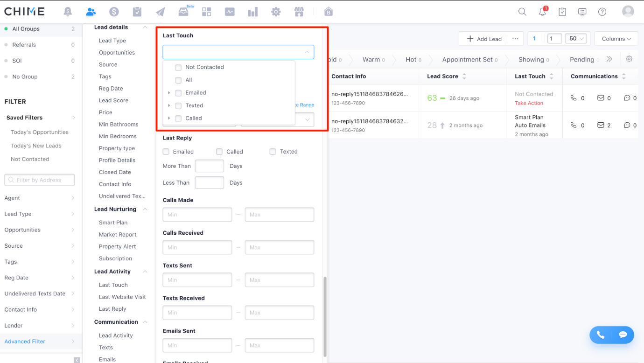Tick Last Reply Texted checkbox
The height and width of the screenshot is (363, 644).
(273, 152)
